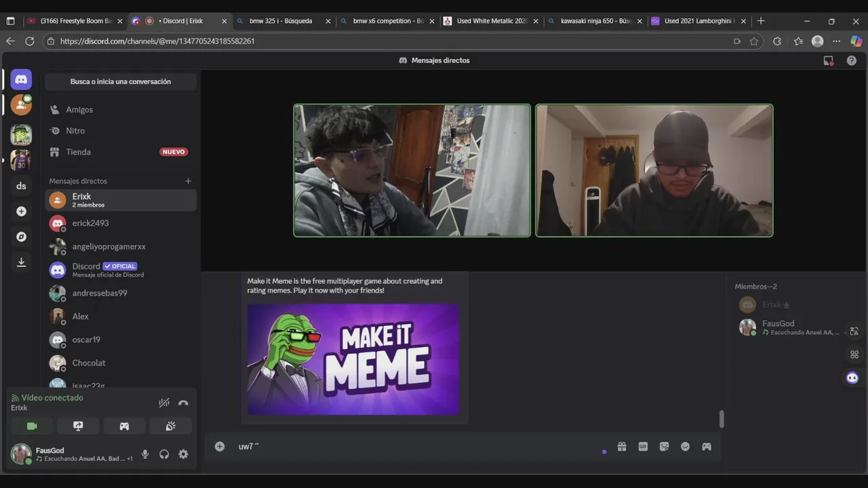Click the address bar URL
This screenshot has width=868, height=488.
click(157, 41)
